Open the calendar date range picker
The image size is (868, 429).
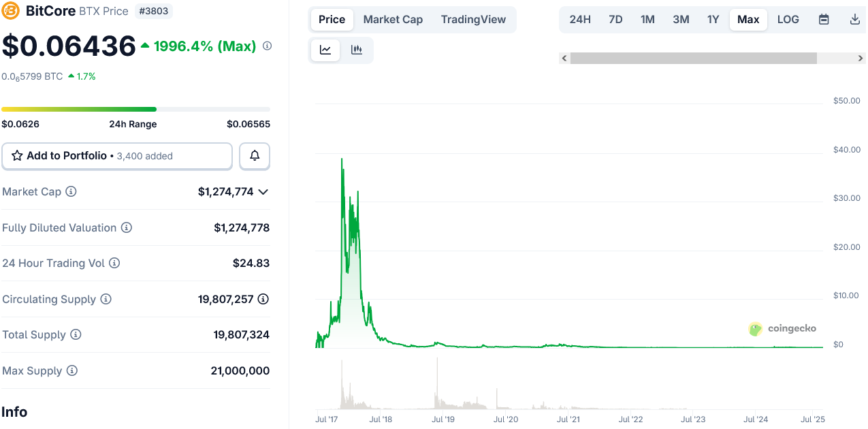[x=824, y=20]
